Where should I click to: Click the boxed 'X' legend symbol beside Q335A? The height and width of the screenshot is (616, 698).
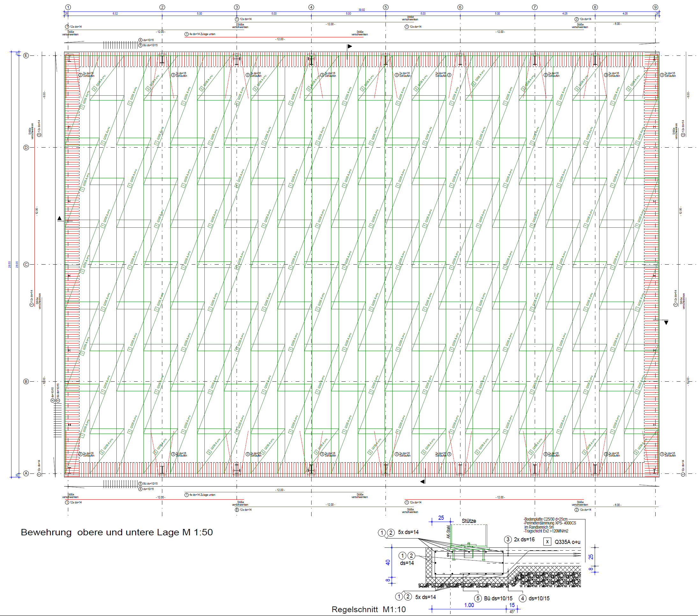(547, 542)
